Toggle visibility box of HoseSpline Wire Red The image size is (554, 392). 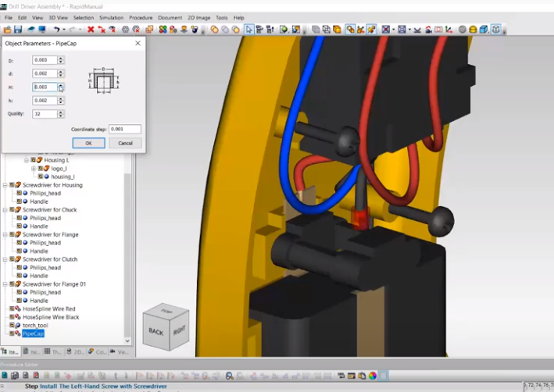pos(12,308)
